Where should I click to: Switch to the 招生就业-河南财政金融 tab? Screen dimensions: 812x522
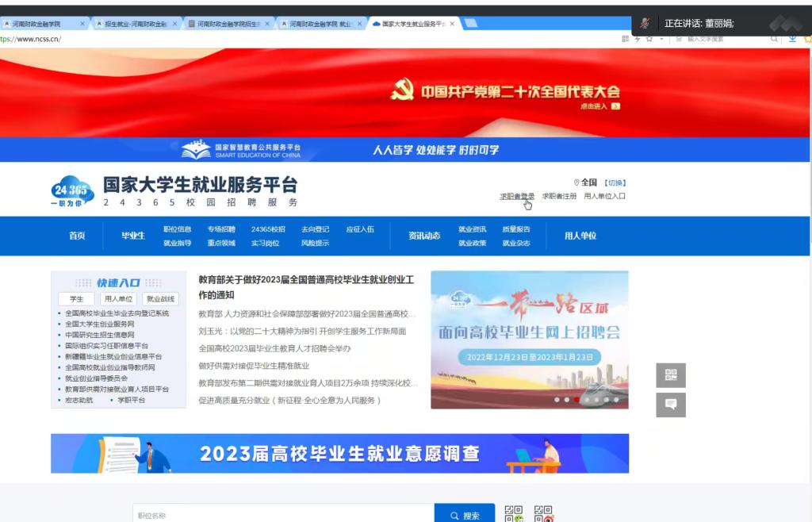pos(136,24)
